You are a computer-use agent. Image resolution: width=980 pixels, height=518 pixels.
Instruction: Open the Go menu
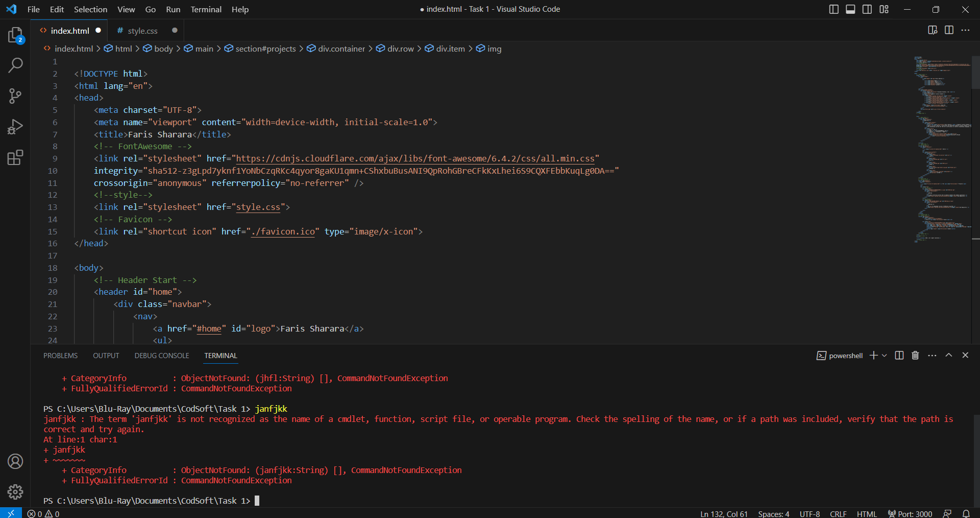click(151, 9)
